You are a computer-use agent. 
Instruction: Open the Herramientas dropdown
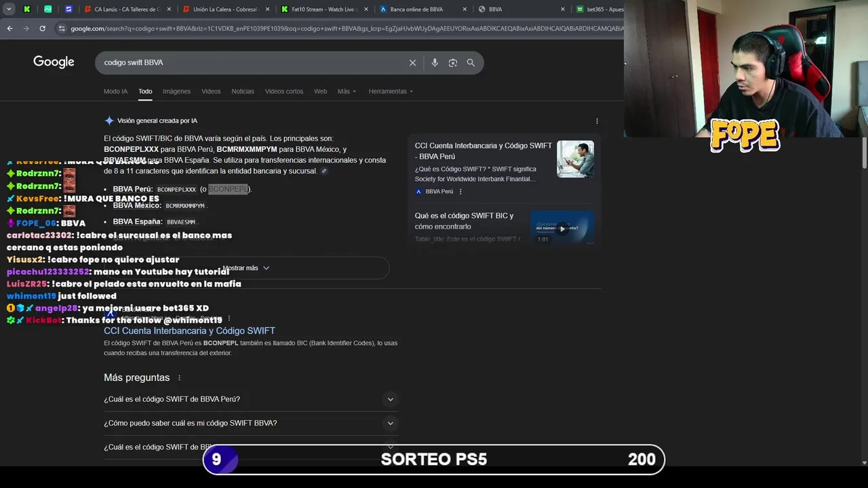391,91
